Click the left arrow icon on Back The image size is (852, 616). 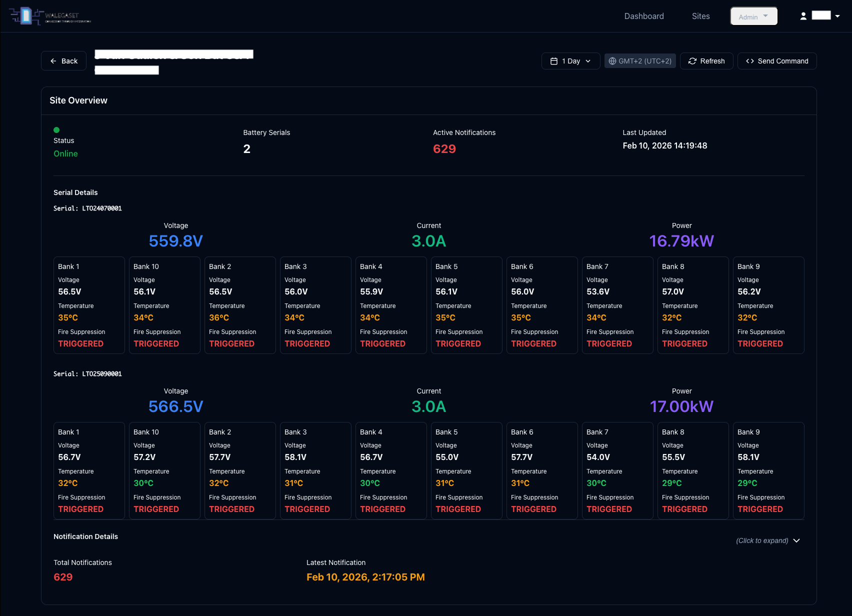53,61
